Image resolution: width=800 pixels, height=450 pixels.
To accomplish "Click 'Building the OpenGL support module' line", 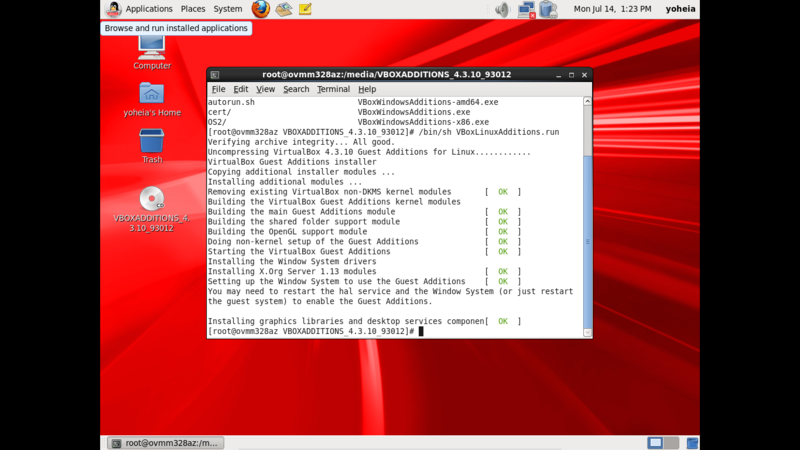I will [x=287, y=232].
